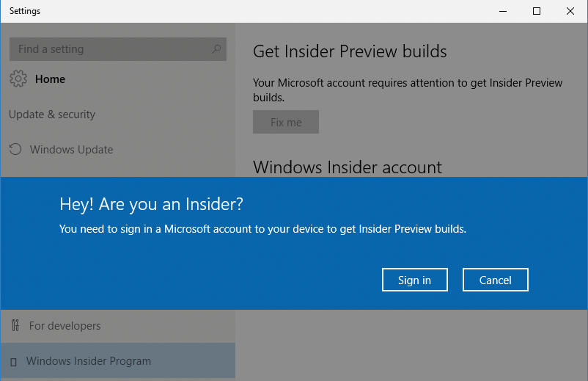The height and width of the screenshot is (381, 588).
Task: Open the Windows Update text entry
Action: (71, 150)
